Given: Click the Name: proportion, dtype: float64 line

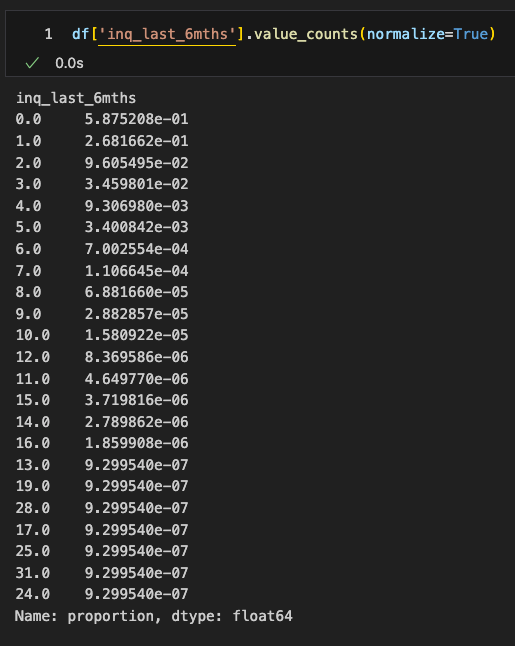Looking at the screenshot, I should pos(153,616).
